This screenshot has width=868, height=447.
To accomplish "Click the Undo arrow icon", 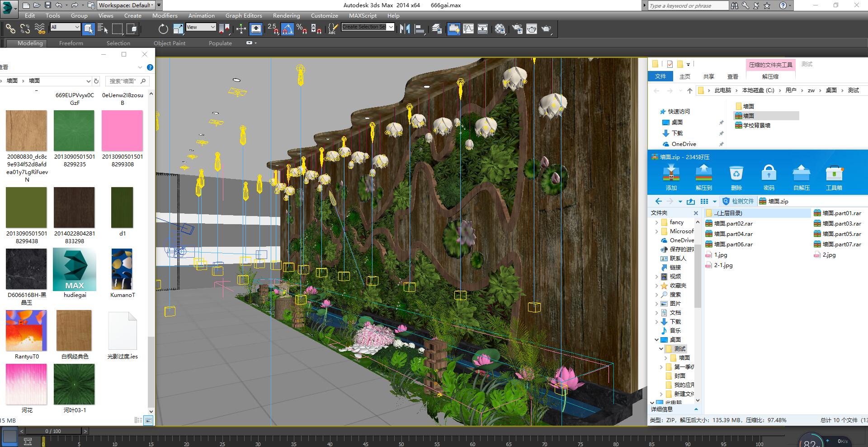I will (x=58, y=5).
